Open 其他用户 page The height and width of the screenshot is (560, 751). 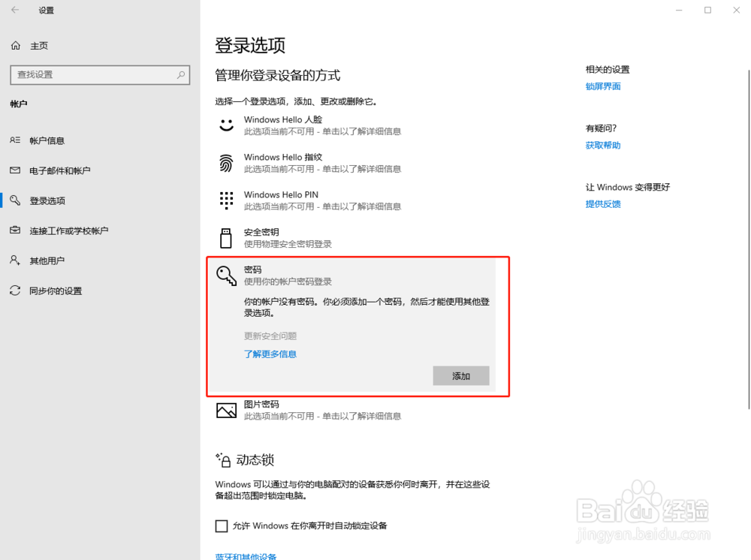point(47,260)
